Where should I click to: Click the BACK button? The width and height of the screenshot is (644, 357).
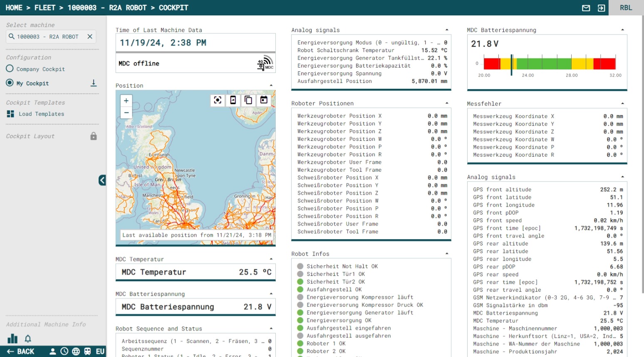[21, 352]
